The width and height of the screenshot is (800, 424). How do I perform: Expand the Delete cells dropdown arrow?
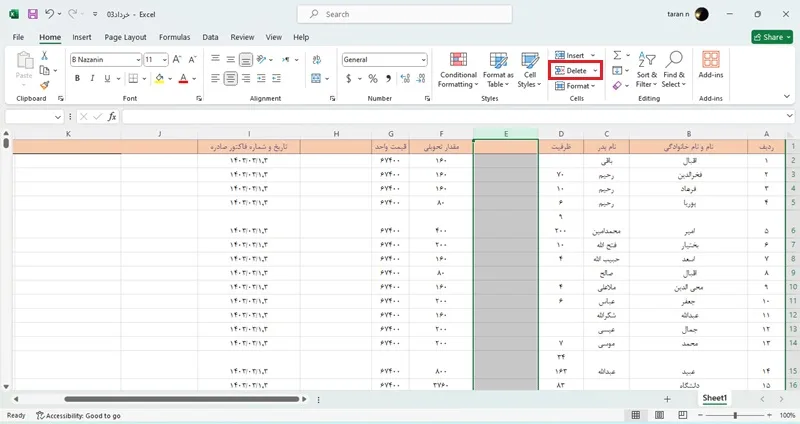595,71
